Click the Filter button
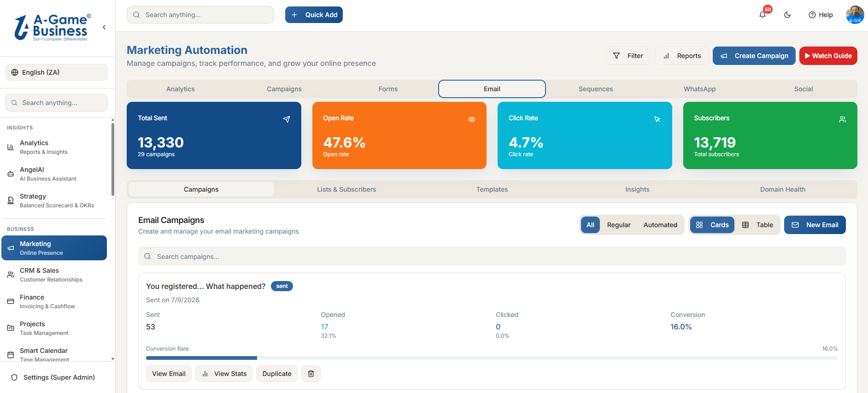The width and height of the screenshot is (868, 393). click(x=628, y=56)
